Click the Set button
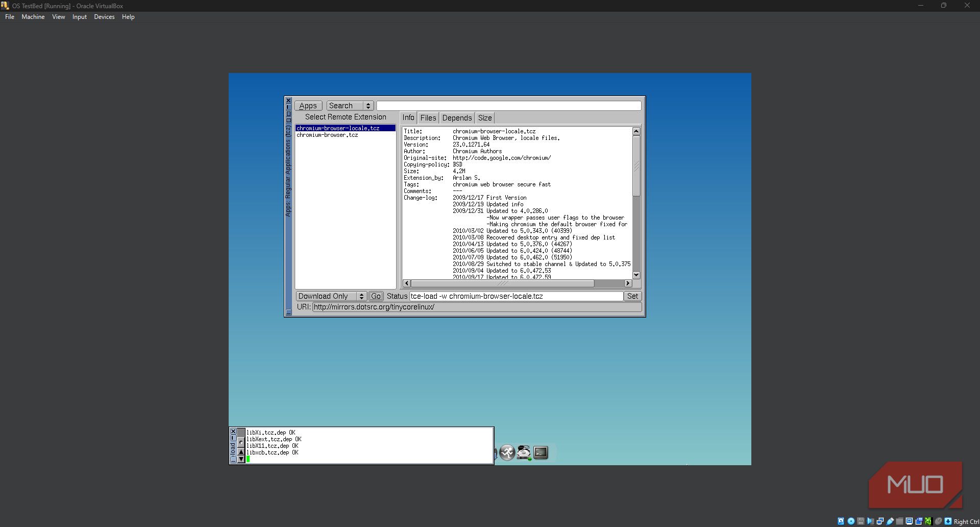This screenshot has height=527, width=980. pos(632,296)
